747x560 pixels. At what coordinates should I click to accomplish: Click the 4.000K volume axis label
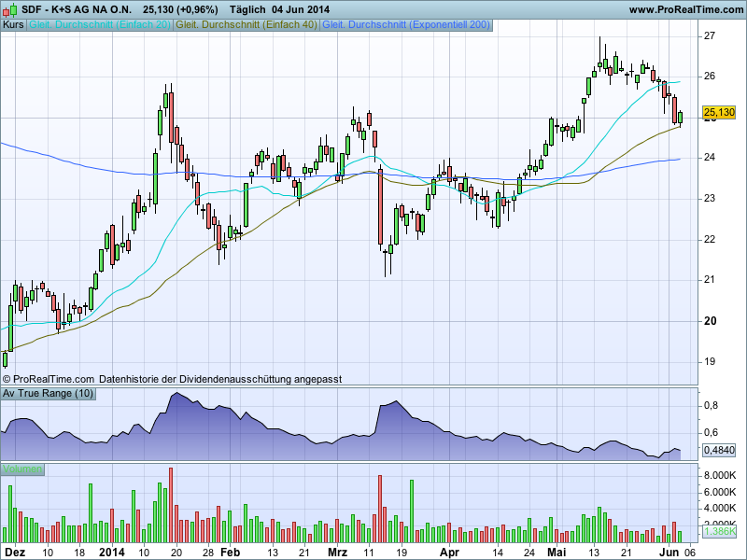[719, 509]
